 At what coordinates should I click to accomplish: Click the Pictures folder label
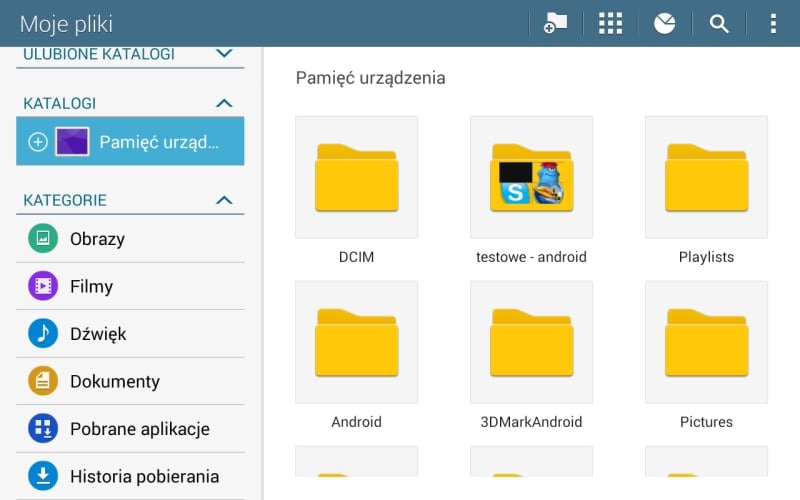tap(707, 422)
